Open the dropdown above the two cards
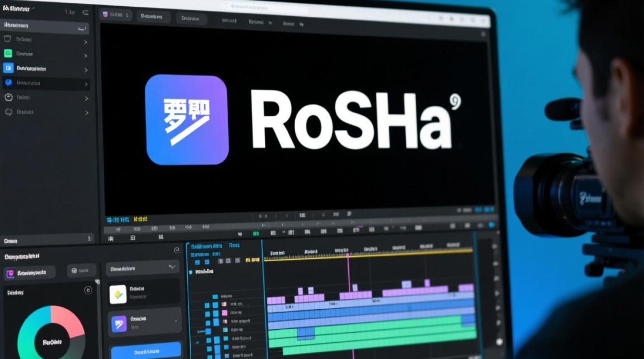Viewport: 644px width, 359px height. coord(142,269)
